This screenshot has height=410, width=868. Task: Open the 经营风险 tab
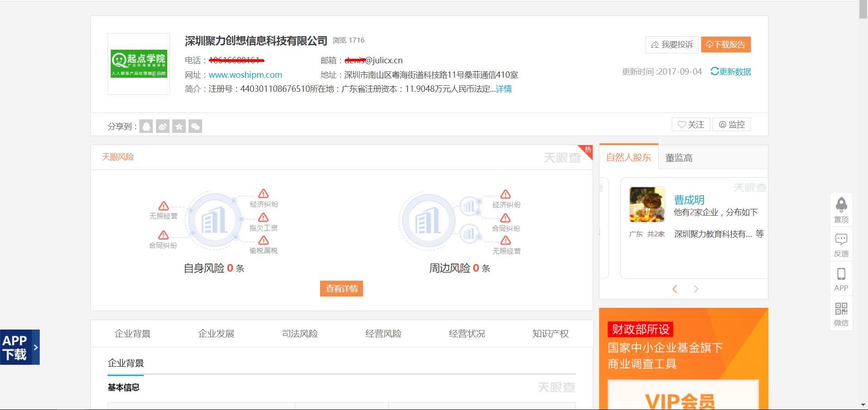383,334
